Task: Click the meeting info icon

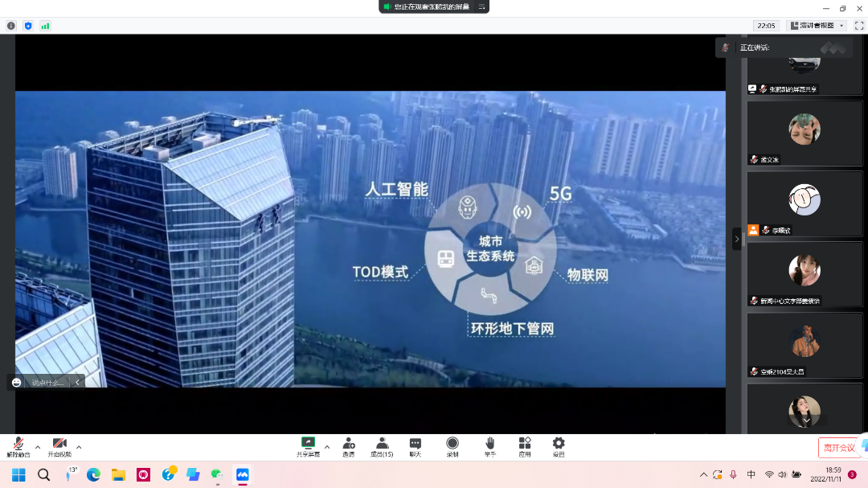Action: pos(11,26)
